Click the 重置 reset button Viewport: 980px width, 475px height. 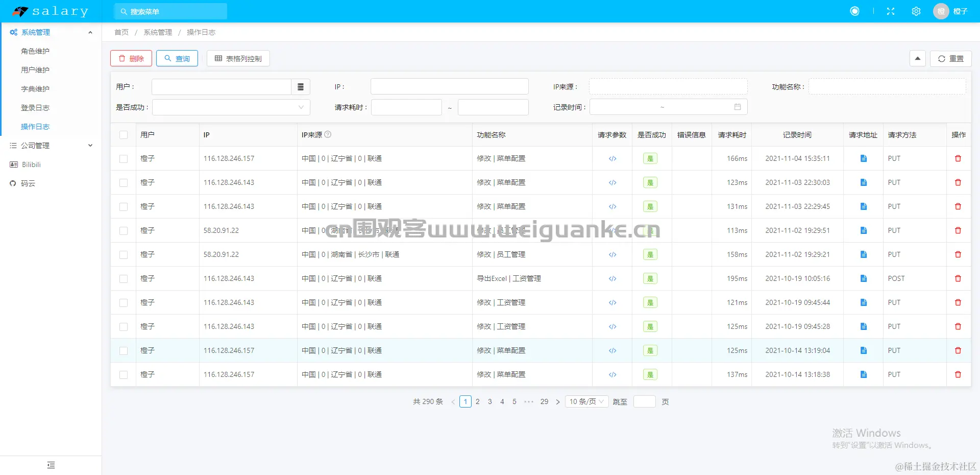(951, 58)
